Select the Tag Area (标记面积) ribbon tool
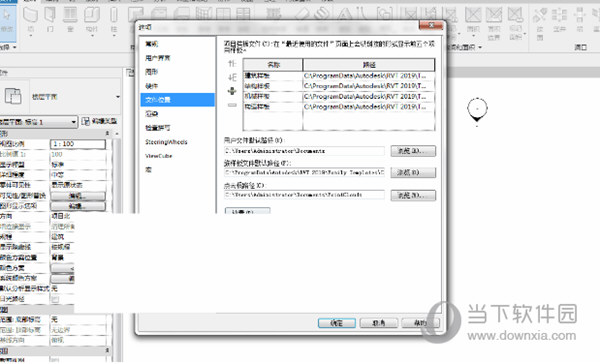600x364 pixels. click(x=515, y=23)
